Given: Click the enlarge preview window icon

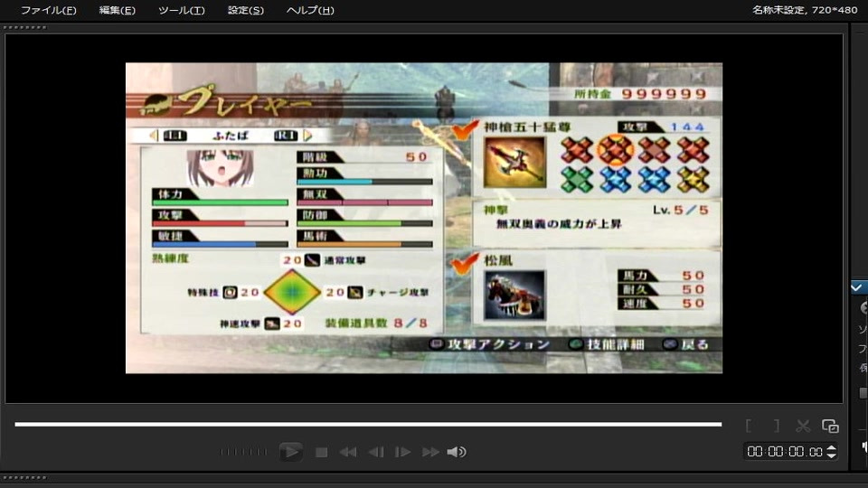Looking at the screenshot, I should click(830, 426).
